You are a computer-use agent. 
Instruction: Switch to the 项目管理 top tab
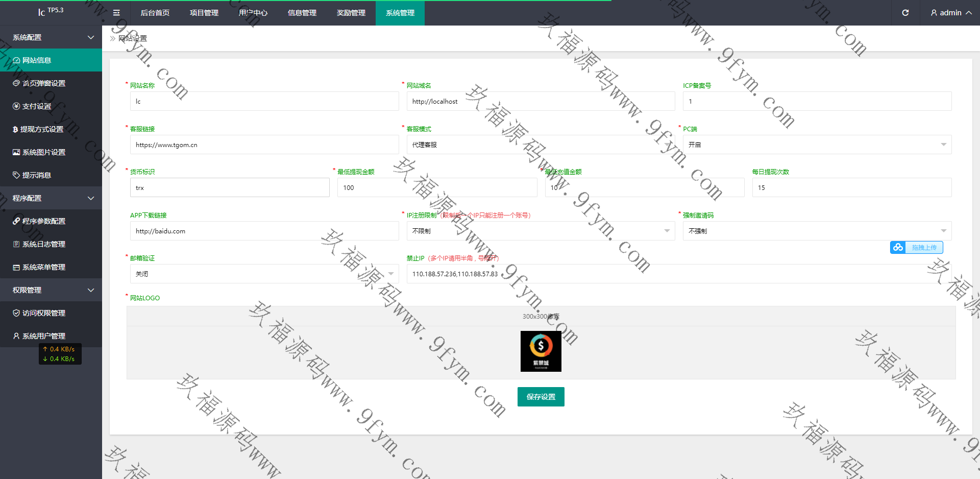204,13
